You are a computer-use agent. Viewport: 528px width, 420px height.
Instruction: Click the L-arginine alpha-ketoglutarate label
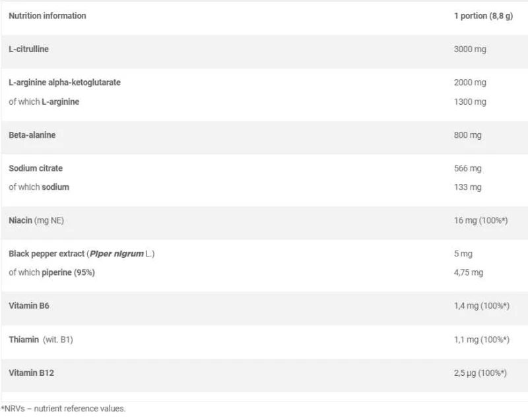tap(64, 82)
